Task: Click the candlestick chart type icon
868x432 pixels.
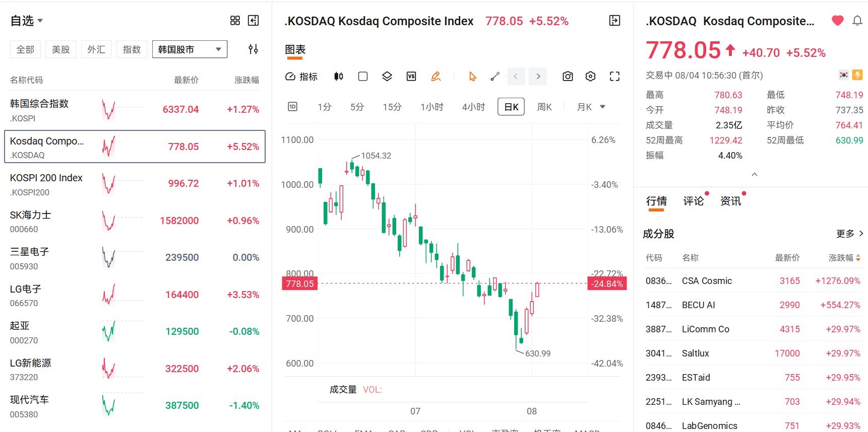Action: click(339, 77)
